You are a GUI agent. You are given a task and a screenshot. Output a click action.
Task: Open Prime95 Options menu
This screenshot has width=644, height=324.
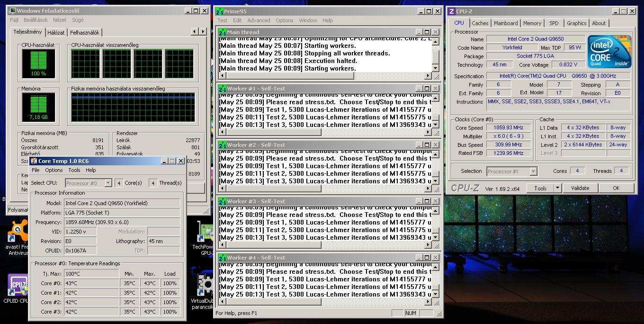pyautogui.click(x=285, y=20)
